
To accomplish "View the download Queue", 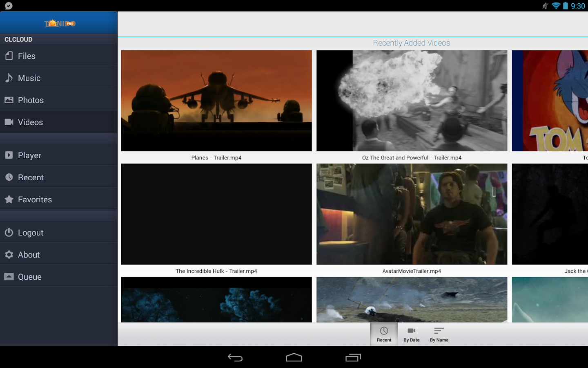I will 59,277.
